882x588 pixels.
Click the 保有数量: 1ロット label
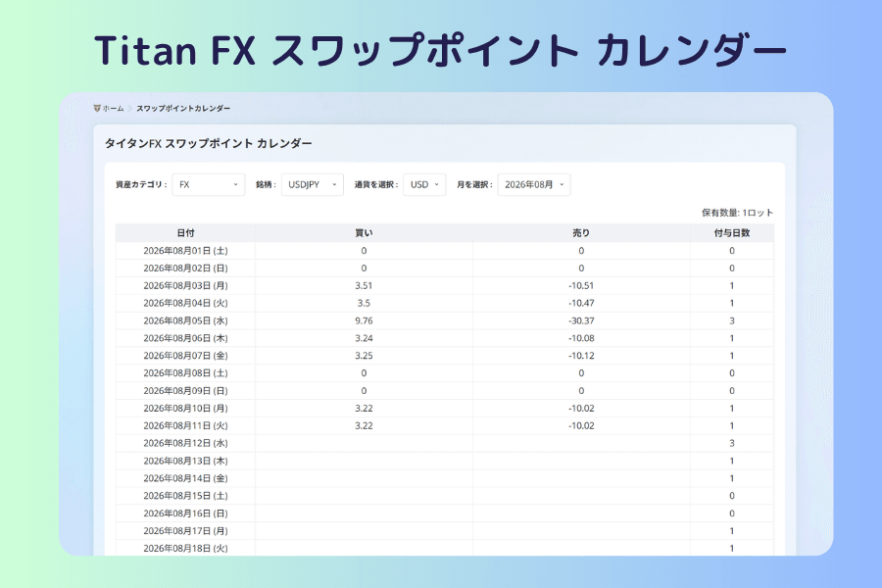[737, 213]
